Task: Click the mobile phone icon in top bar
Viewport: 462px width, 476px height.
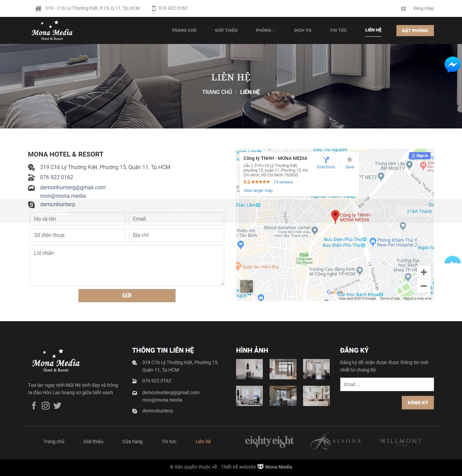Action: tap(154, 8)
